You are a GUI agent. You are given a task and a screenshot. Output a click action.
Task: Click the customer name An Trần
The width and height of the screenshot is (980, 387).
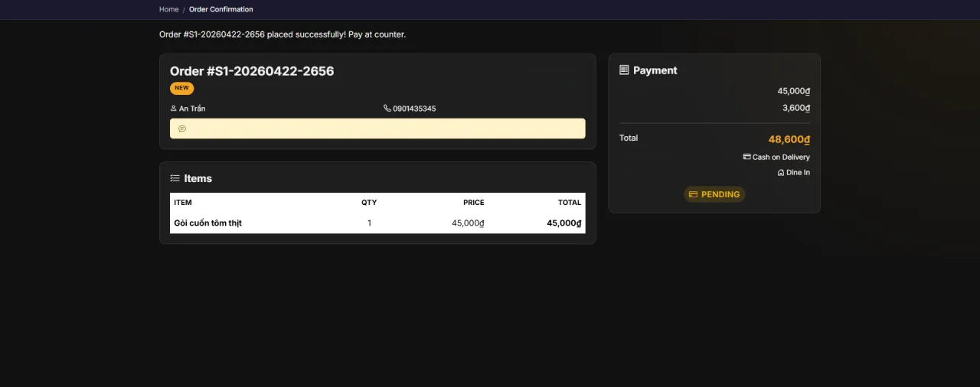point(192,109)
